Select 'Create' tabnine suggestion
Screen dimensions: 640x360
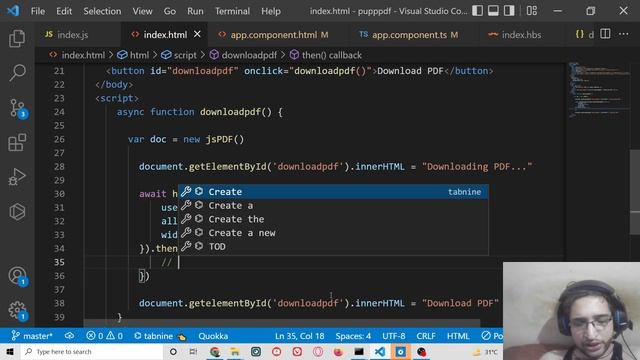point(333,192)
